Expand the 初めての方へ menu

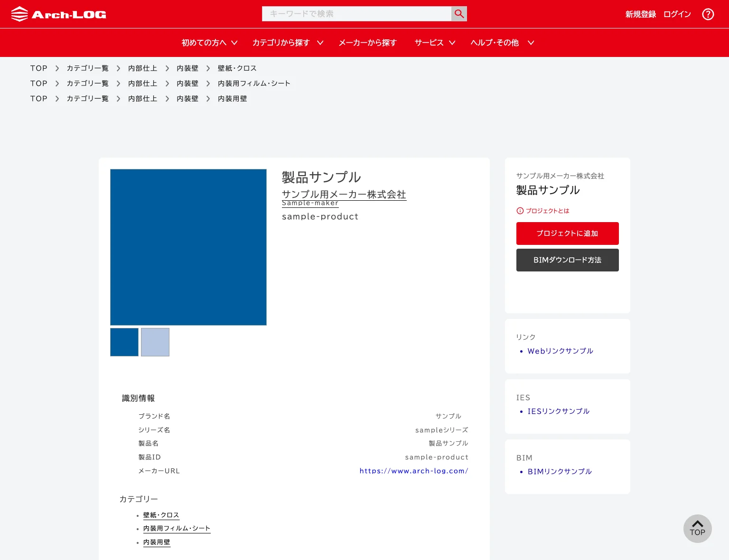(x=209, y=43)
